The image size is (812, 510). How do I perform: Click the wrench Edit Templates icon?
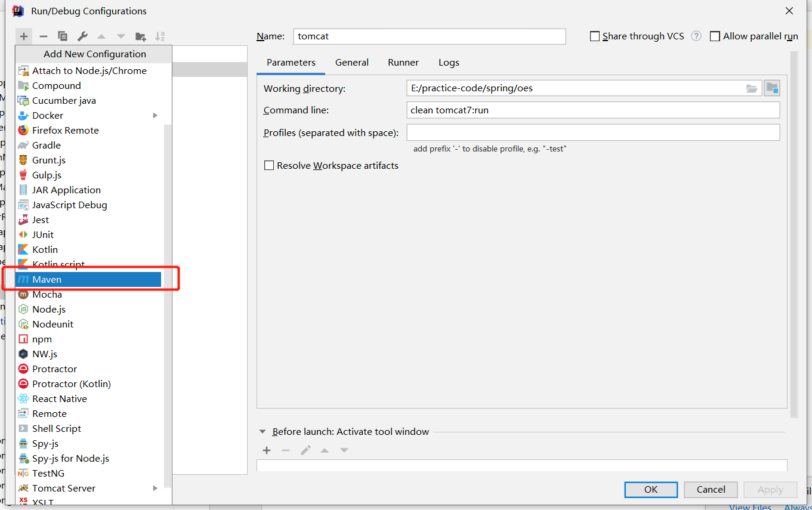pyautogui.click(x=83, y=36)
